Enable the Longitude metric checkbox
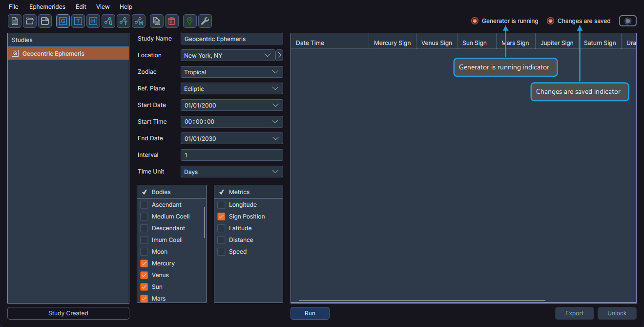 tap(221, 204)
